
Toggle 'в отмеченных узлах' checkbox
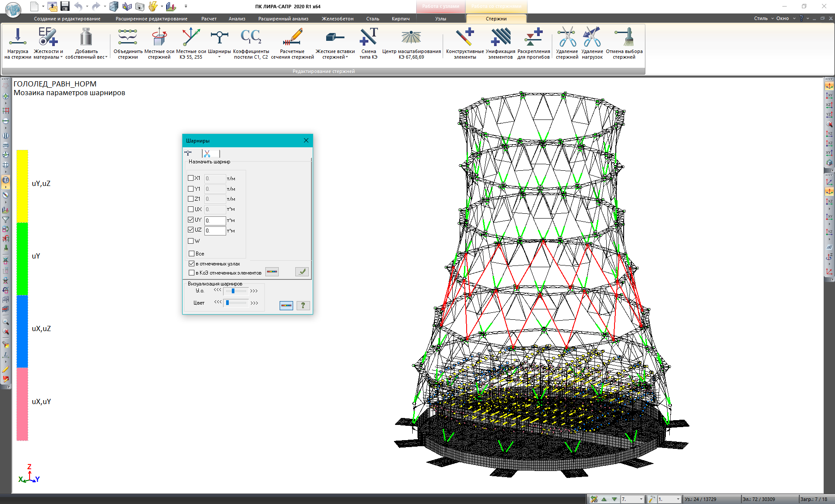pyautogui.click(x=191, y=264)
